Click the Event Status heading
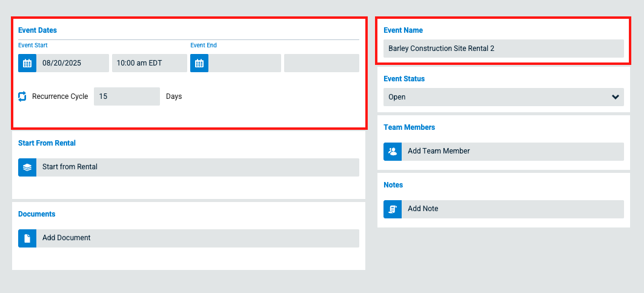The height and width of the screenshot is (293, 644). [x=404, y=79]
